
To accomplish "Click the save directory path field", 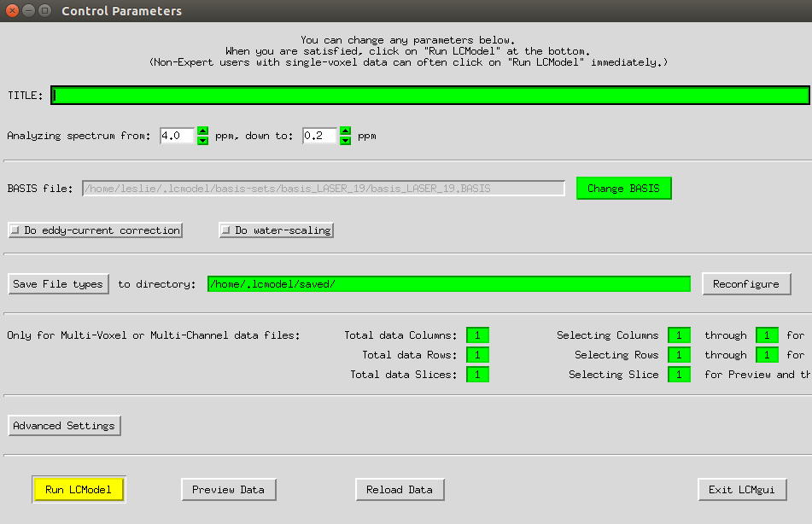I will point(448,284).
